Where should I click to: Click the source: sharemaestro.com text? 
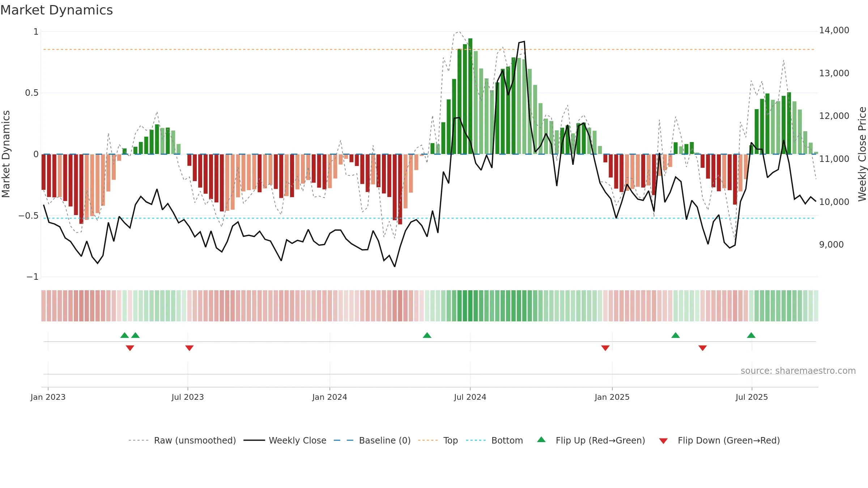(x=798, y=371)
